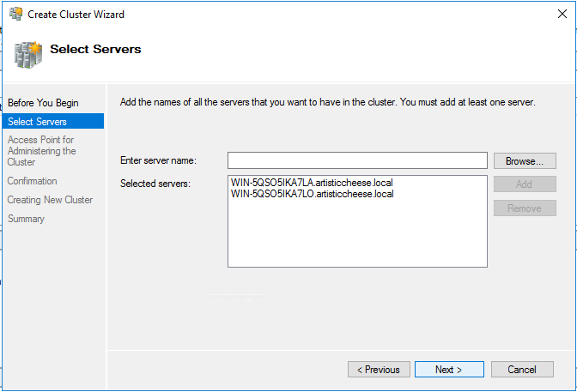577x392 pixels.
Task: Click the server cluster icon beside the heading
Action: (x=27, y=53)
